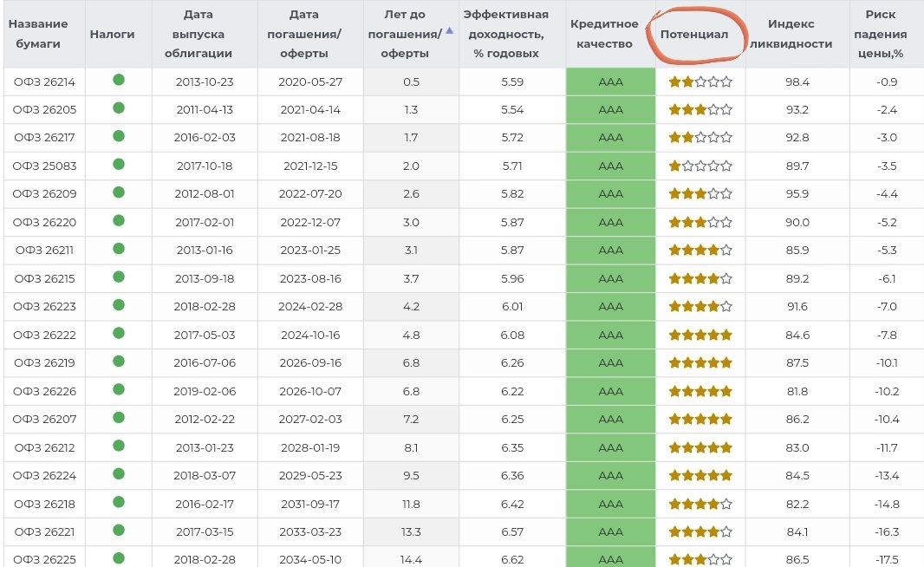Viewport: 924px width, 567px height.
Task: Click yield value 6.62
Action: tap(512, 559)
